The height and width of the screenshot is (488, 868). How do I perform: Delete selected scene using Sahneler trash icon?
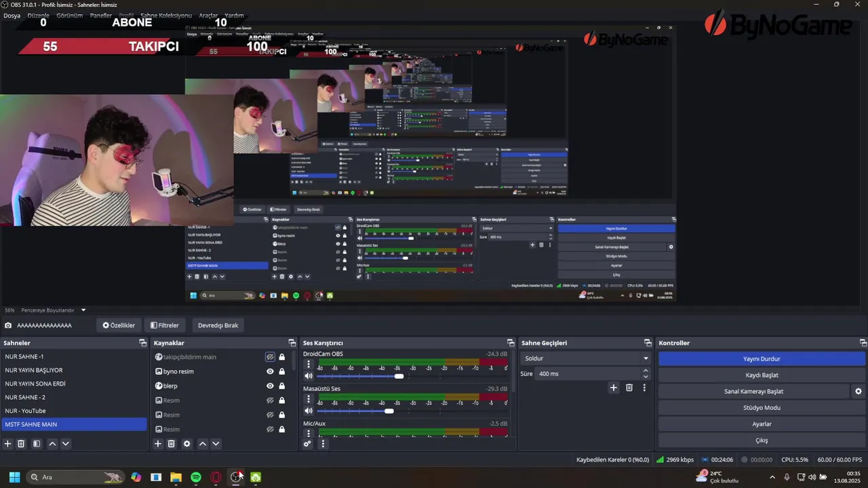pyautogui.click(x=21, y=444)
